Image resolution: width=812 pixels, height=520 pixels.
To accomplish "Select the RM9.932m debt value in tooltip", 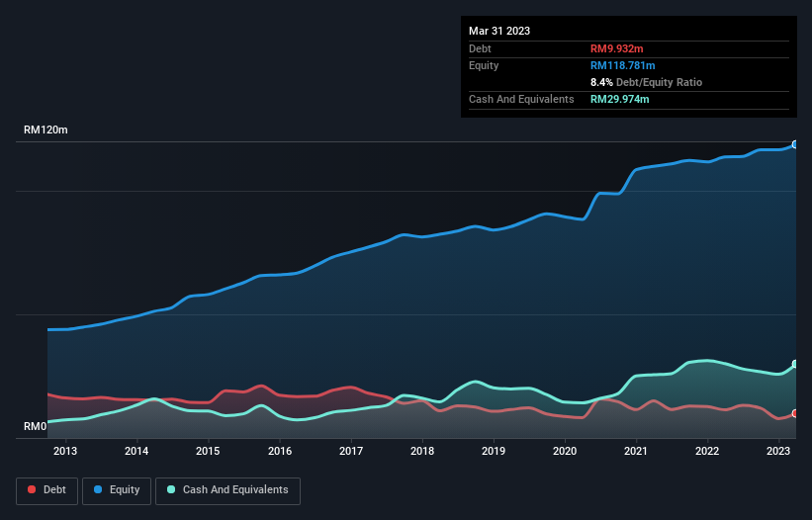I will 617,48.
